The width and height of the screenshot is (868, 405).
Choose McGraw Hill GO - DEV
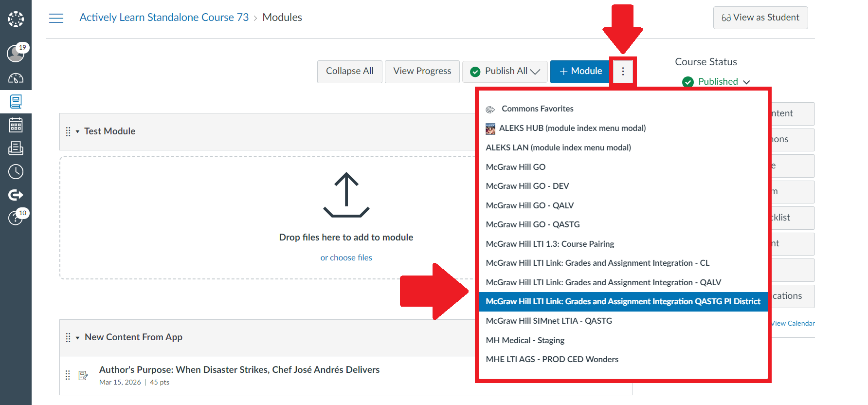click(x=623, y=186)
